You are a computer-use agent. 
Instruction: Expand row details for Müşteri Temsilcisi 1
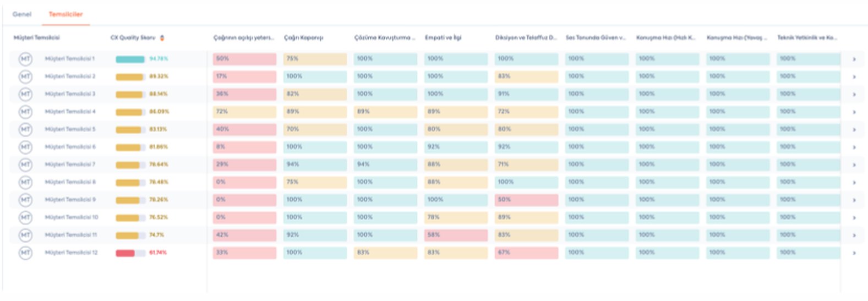pos(854,59)
